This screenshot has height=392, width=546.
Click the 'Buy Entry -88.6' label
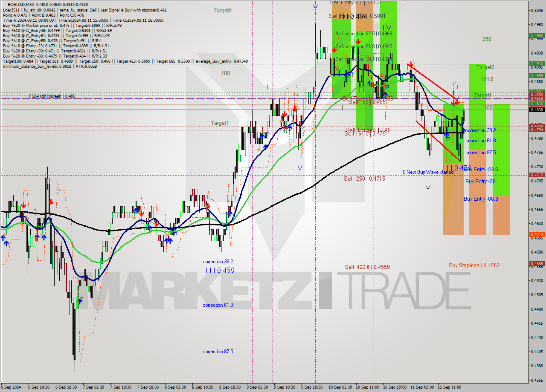coord(481,199)
